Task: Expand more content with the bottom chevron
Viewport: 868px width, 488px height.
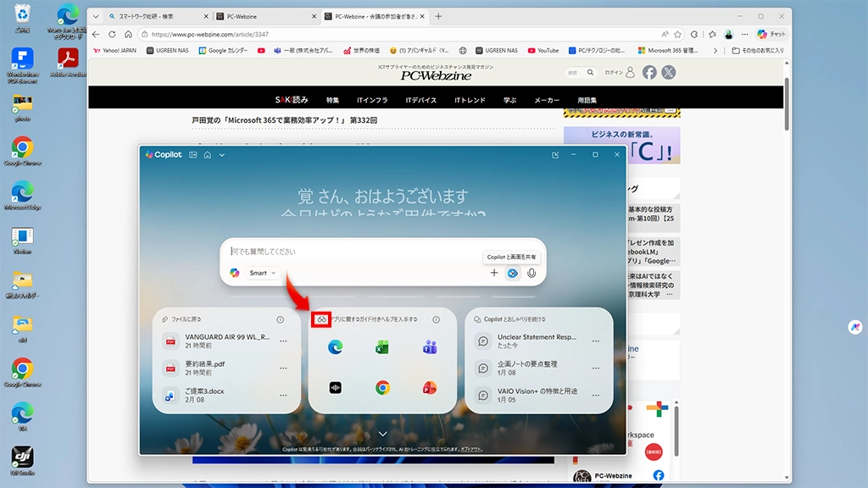Action: 382,434
